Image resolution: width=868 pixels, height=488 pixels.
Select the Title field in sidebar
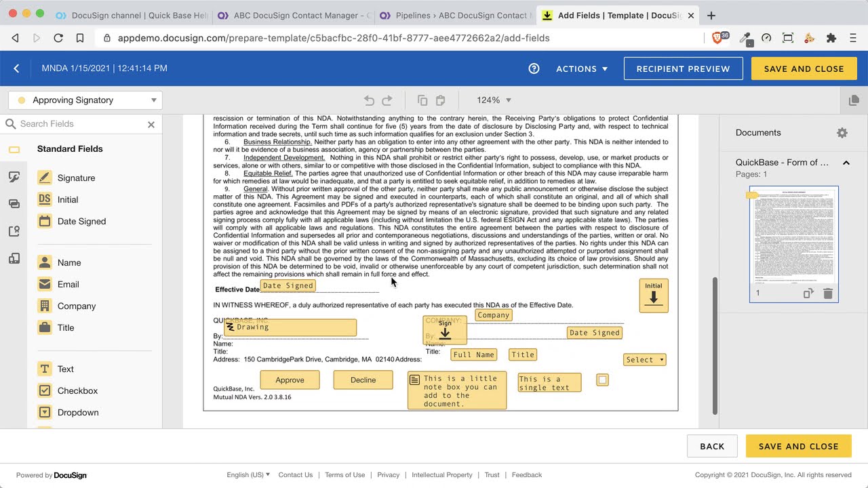(66, 327)
